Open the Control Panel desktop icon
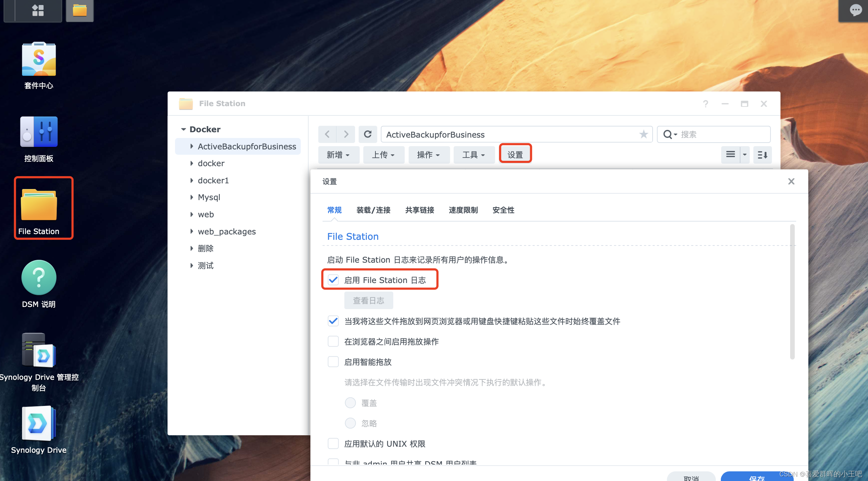The image size is (868, 481). pos(39,132)
